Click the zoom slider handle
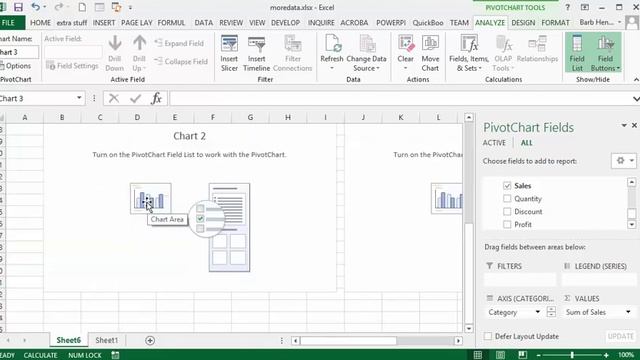640x360 pixels. (x=572, y=355)
